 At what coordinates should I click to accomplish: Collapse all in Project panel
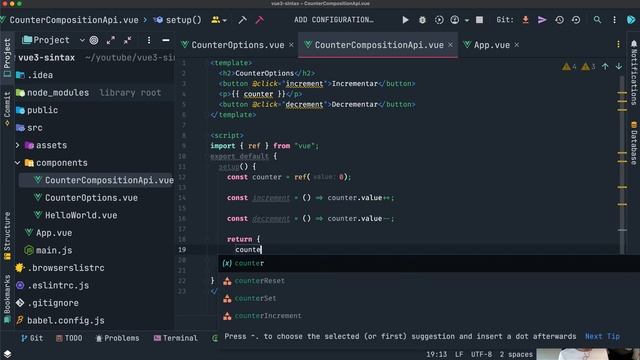tap(128, 40)
